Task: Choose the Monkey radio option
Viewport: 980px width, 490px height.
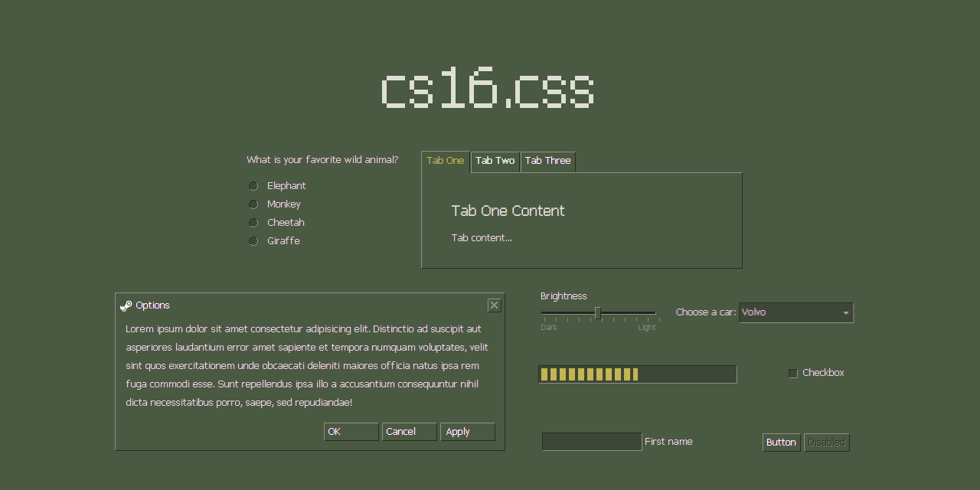Action: point(253,204)
